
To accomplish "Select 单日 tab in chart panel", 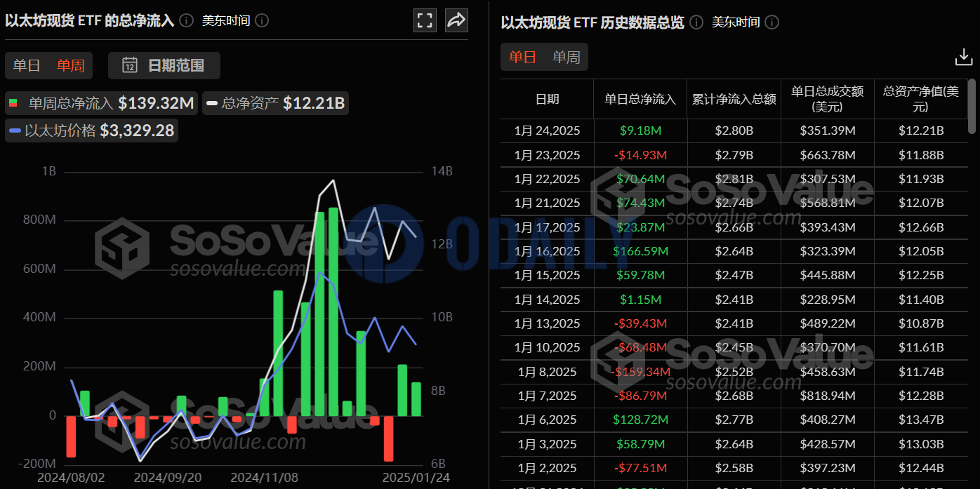I will click(x=27, y=65).
